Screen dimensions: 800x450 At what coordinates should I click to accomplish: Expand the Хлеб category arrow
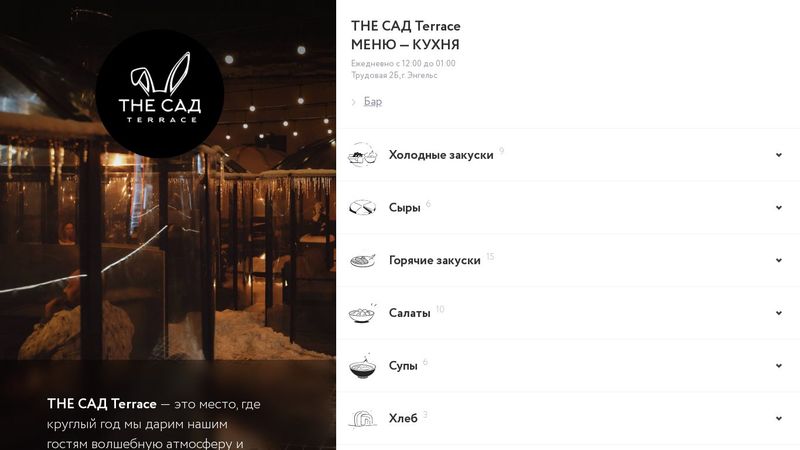[x=779, y=418]
